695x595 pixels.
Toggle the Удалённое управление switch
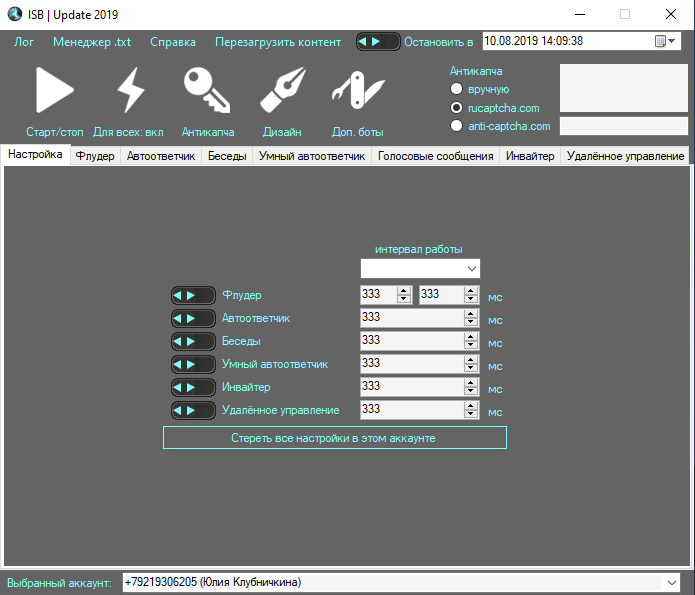pyautogui.click(x=193, y=411)
